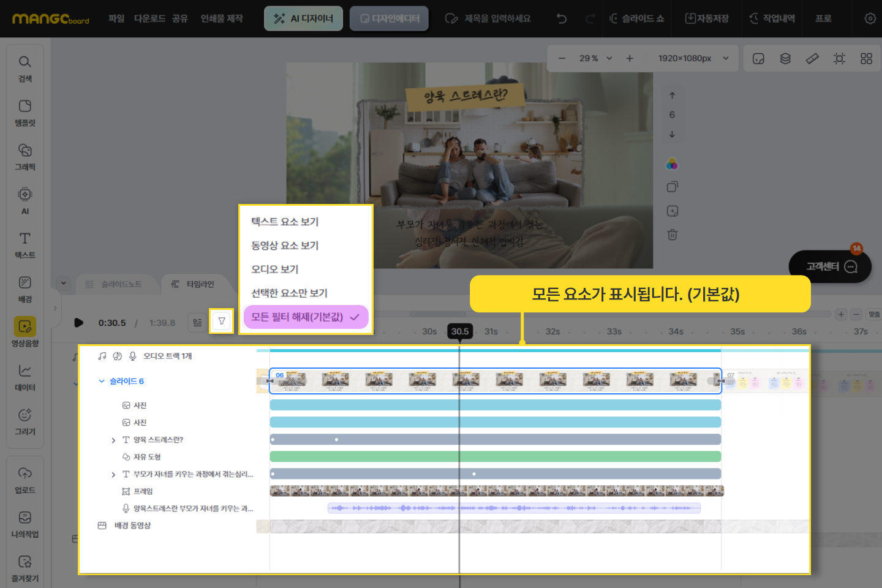Collapse the 슬라이드 6 tree group
This screenshot has width=882, height=588.
pos(102,381)
